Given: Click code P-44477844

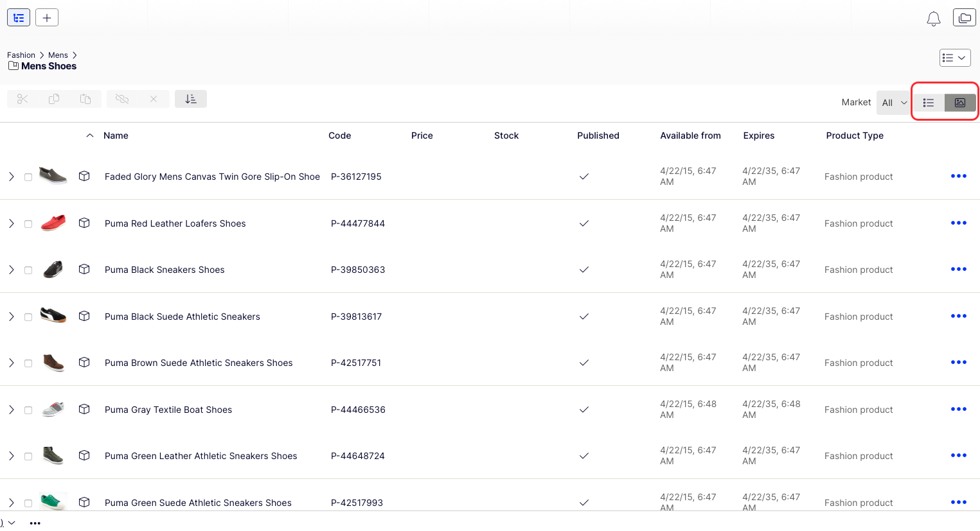Looking at the screenshot, I should tap(358, 223).
